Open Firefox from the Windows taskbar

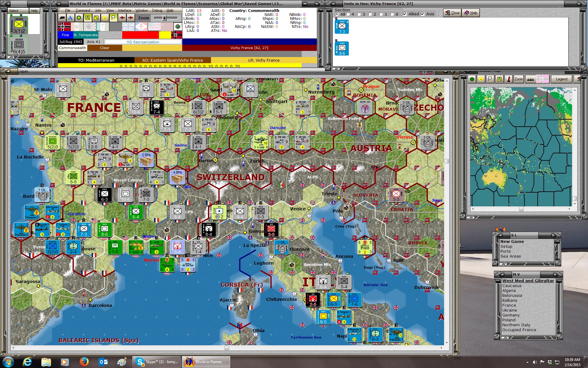click(84, 362)
